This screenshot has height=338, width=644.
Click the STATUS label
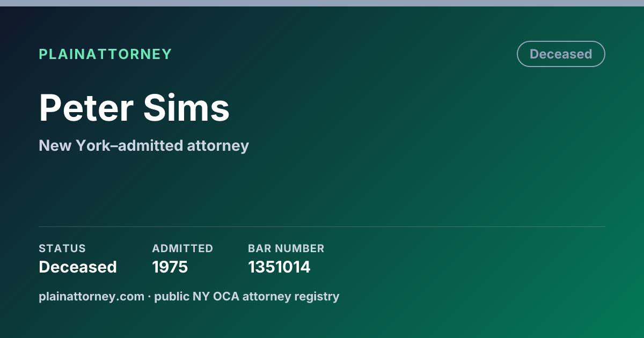[62, 248]
